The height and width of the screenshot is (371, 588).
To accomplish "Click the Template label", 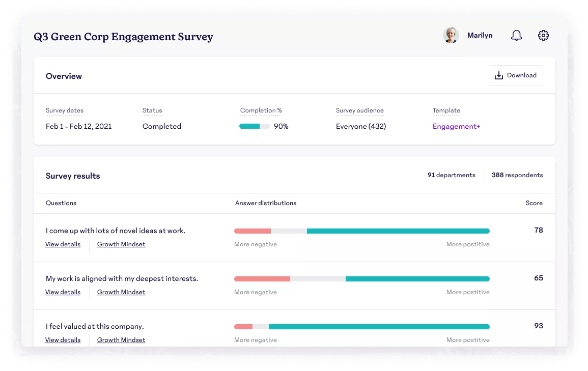I will [446, 110].
